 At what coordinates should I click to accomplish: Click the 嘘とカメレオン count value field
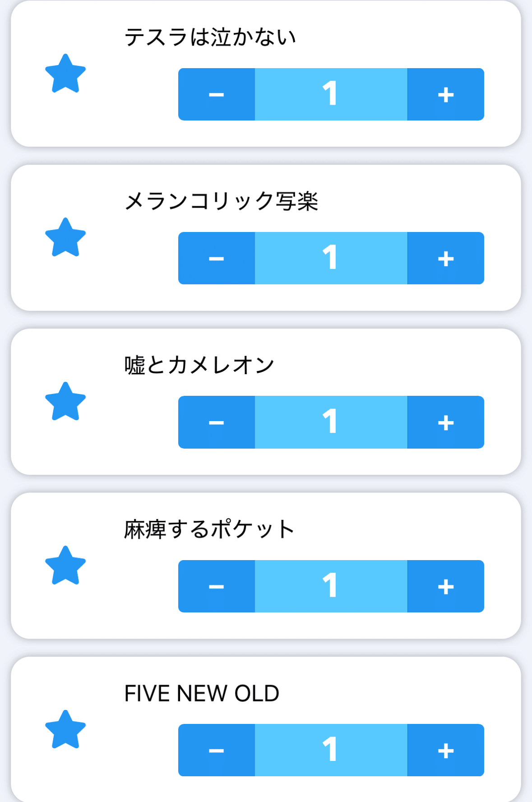tap(331, 422)
